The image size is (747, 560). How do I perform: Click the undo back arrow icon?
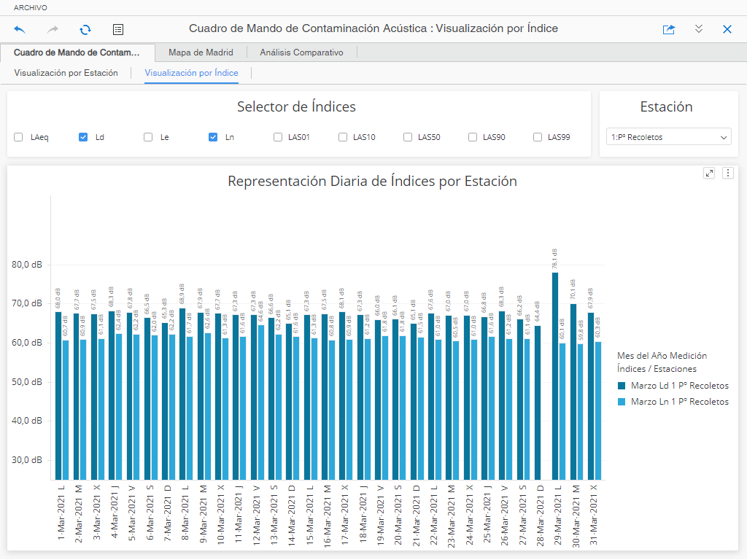coord(20,30)
